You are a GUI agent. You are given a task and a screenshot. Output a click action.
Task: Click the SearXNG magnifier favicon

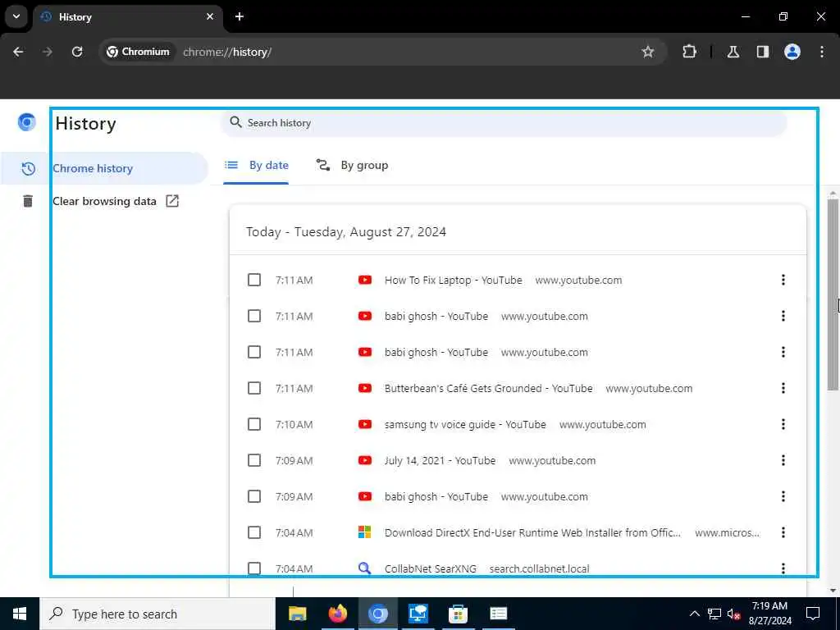click(365, 568)
